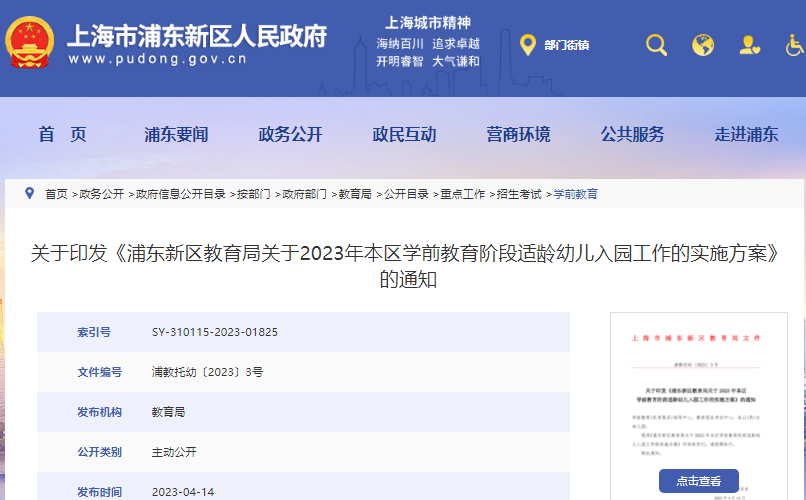The width and height of the screenshot is (806, 500).
Task: Click the 海纳百川 追求卓越 slogan
Action: pyautogui.click(x=428, y=44)
